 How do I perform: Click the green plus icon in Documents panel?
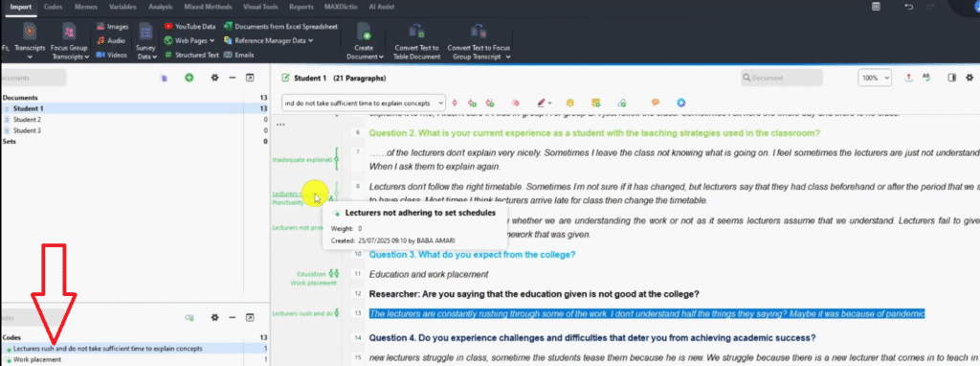click(x=189, y=78)
